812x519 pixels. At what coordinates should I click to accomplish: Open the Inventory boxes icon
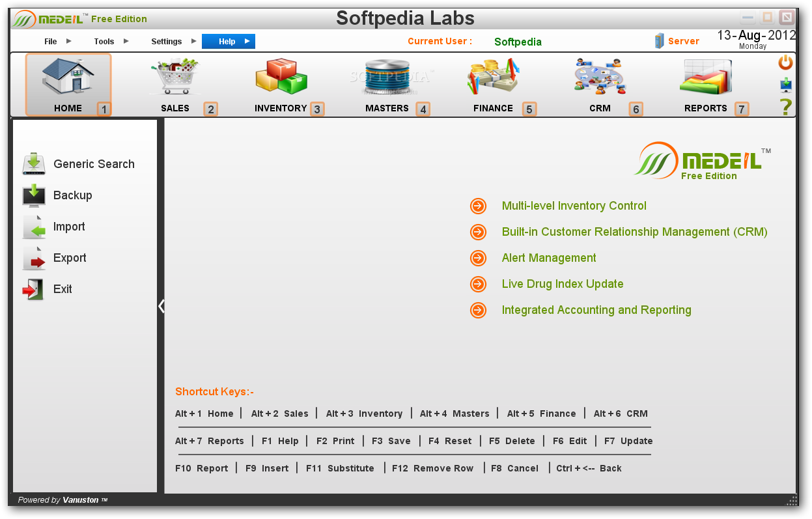281,76
